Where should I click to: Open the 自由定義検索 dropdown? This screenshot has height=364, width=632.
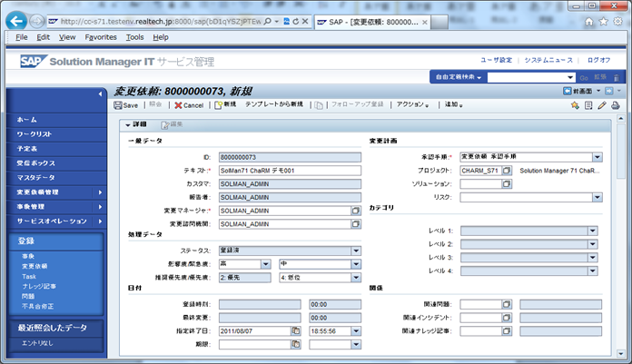click(x=459, y=77)
